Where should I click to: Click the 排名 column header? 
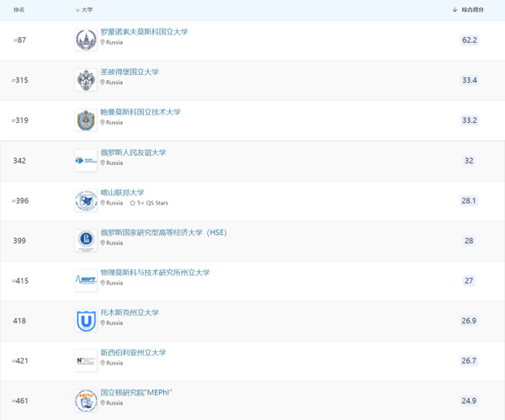[x=19, y=10]
